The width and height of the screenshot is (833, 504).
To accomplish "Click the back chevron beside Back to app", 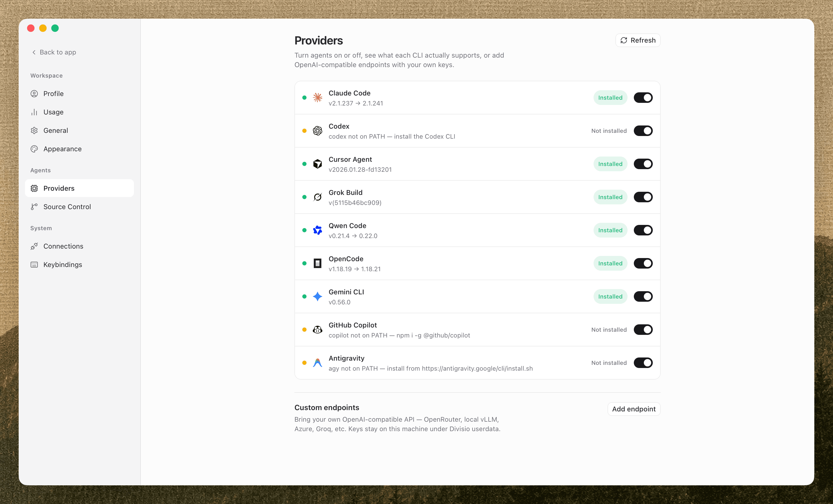I will [x=34, y=52].
